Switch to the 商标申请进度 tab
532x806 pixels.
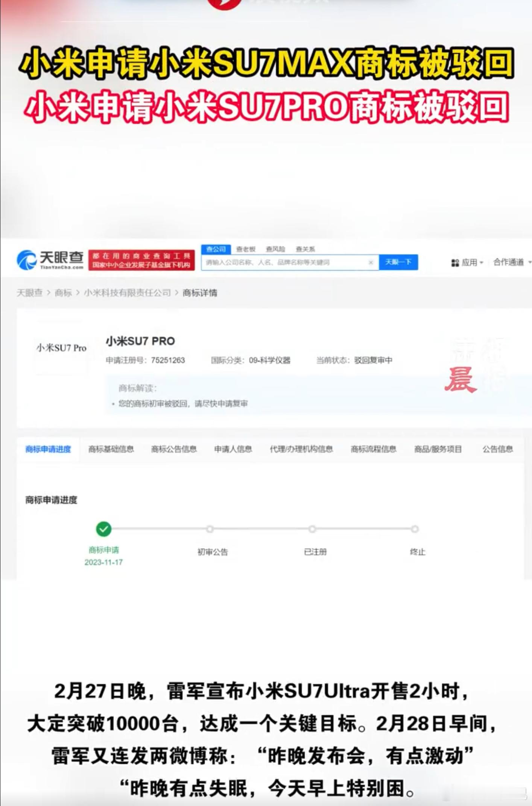(48, 449)
